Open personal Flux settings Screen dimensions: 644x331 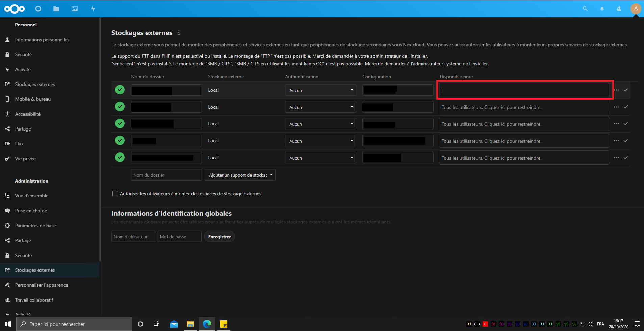click(x=19, y=144)
